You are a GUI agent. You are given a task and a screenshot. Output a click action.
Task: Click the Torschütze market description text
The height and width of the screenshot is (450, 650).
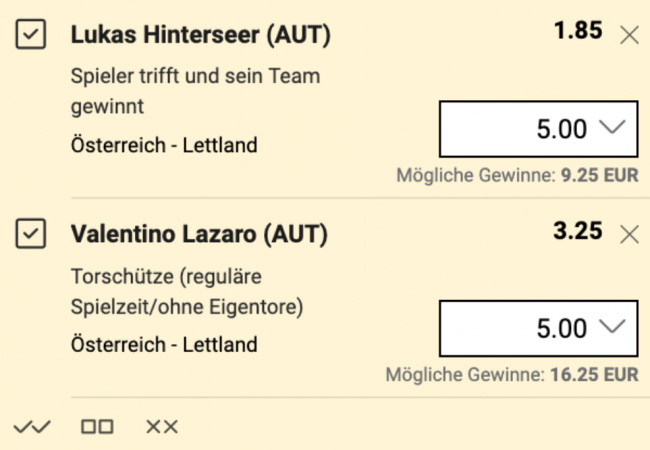point(187,290)
